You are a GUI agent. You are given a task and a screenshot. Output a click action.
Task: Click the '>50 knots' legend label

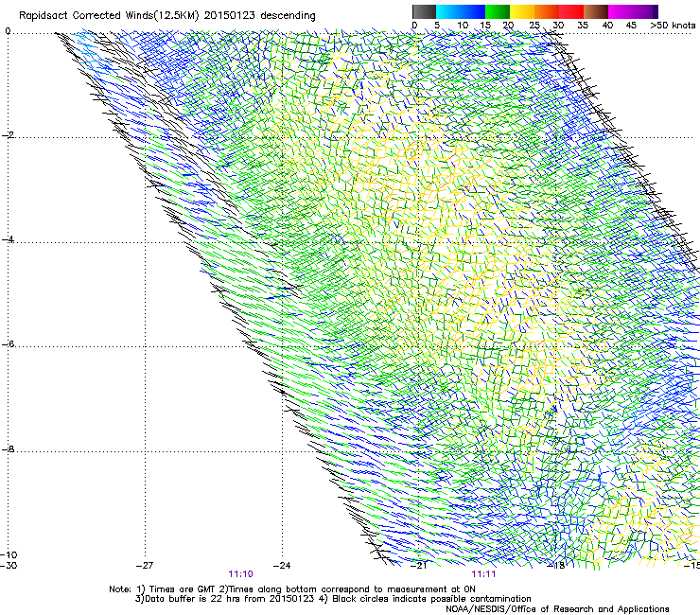(673, 26)
